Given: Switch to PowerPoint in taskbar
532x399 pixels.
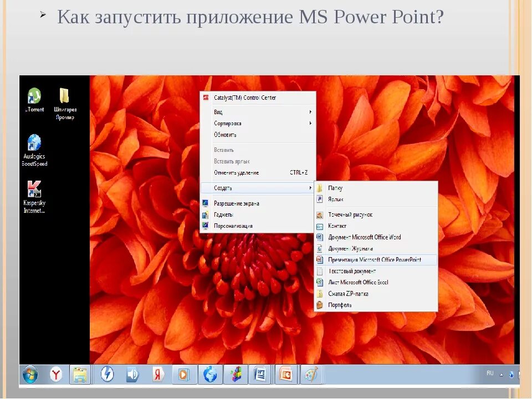Looking at the screenshot, I should (x=286, y=375).
